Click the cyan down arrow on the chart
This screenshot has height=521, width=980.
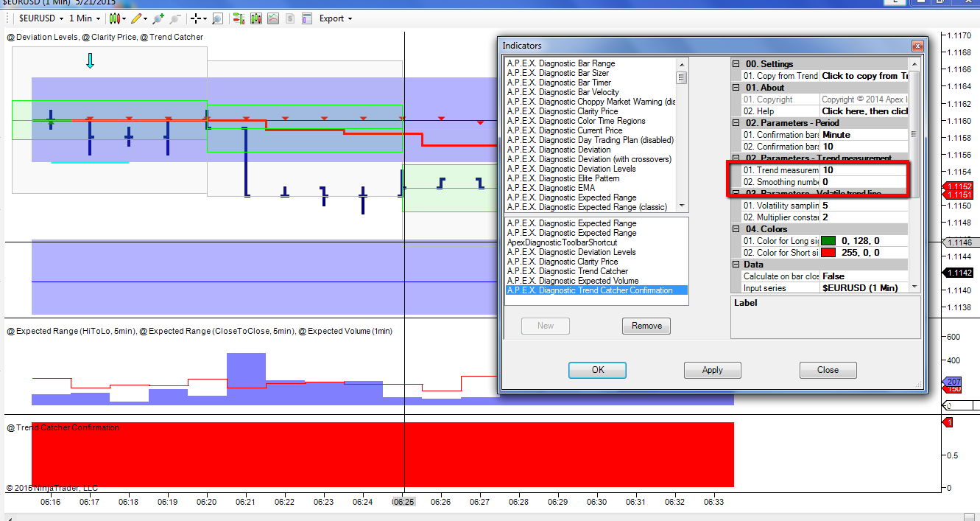90,60
